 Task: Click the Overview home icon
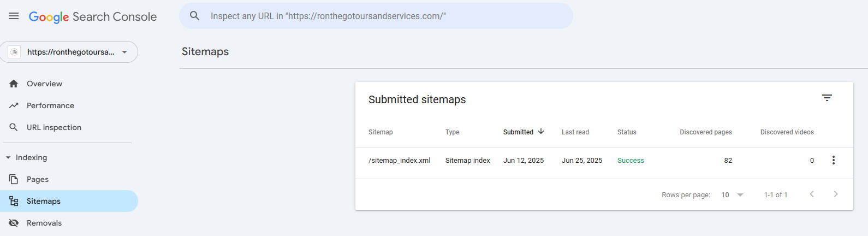pos(14,84)
